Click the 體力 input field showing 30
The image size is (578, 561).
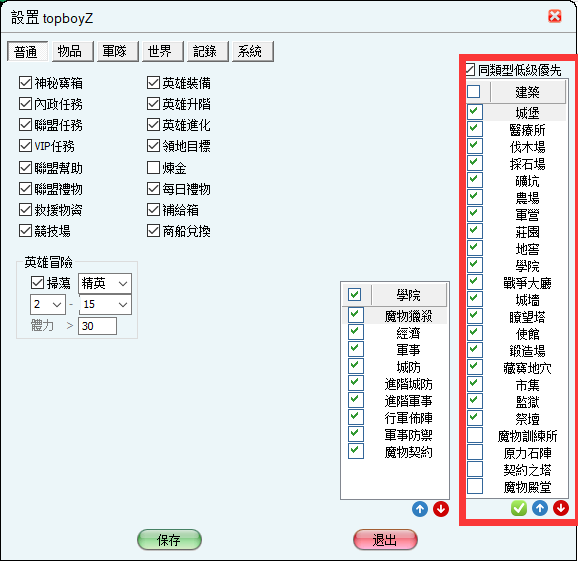[x=97, y=326]
